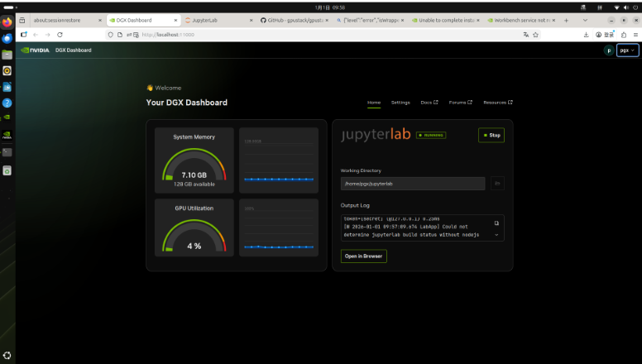Bookmark this page with the star icon
The width and height of the screenshot is (642, 364).
pos(536,35)
